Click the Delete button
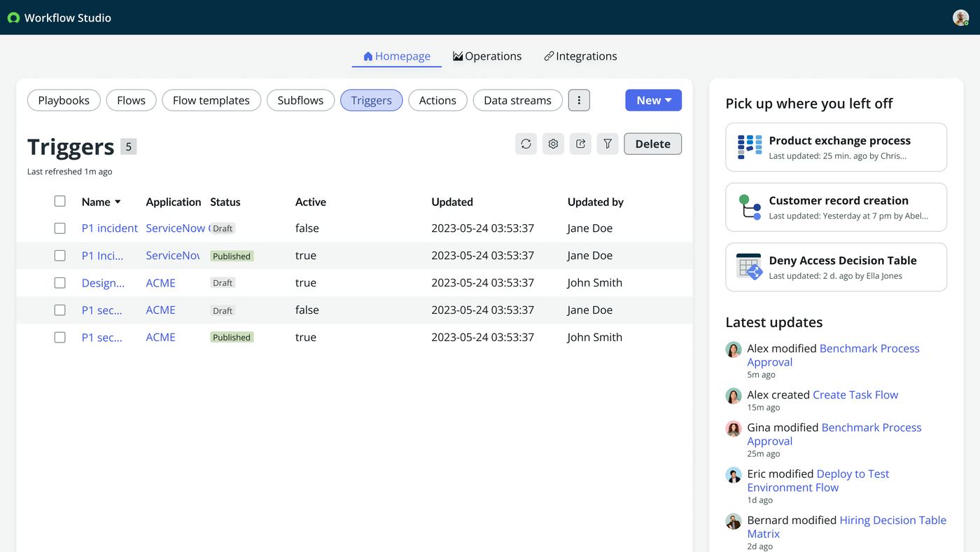This screenshot has width=980, height=552. pyautogui.click(x=652, y=144)
